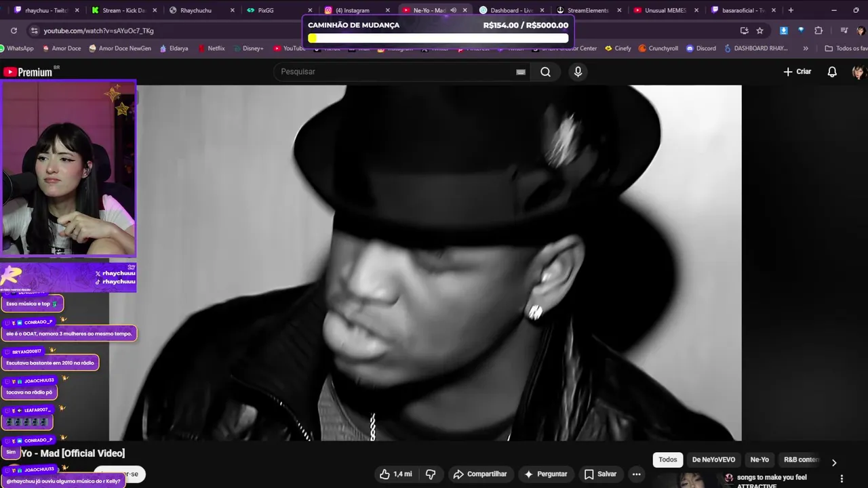Open the Netflix bookmark

pyautogui.click(x=211, y=48)
